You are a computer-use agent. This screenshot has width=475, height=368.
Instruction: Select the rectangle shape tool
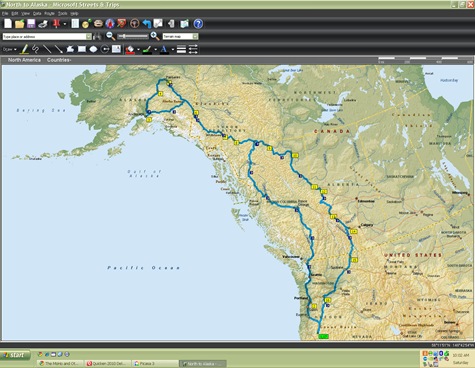click(x=82, y=49)
